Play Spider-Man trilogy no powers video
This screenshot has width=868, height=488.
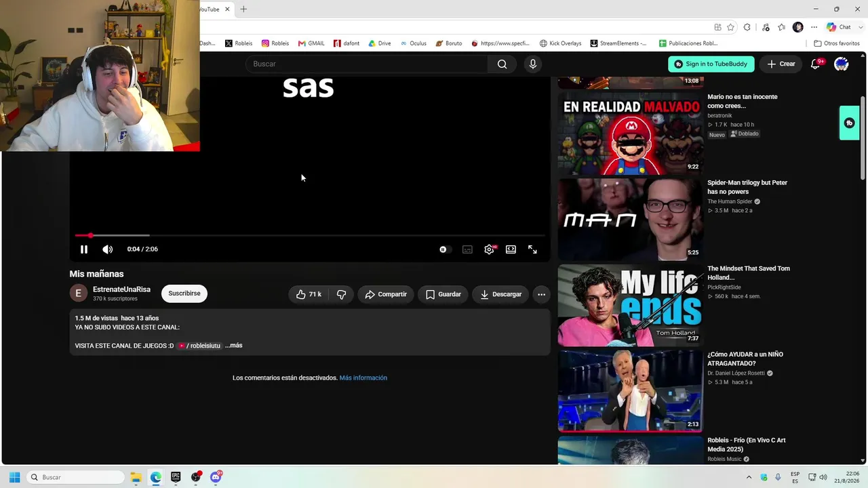(630, 220)
